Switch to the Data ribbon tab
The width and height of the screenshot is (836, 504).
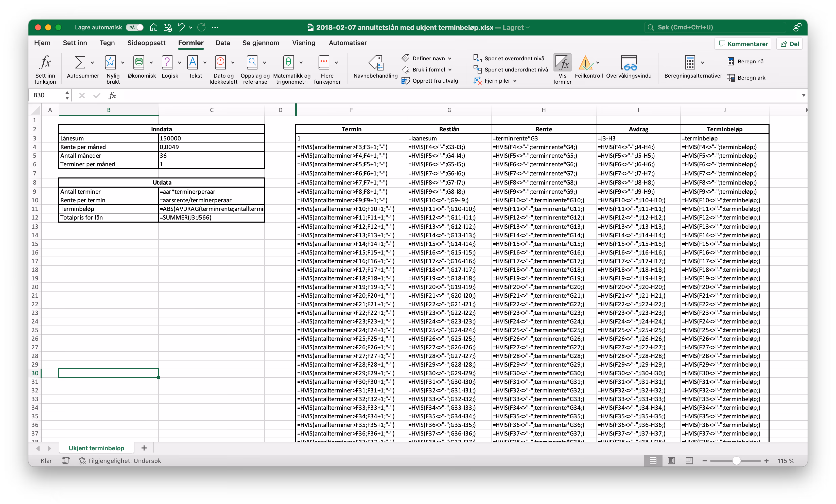(x=223, y=43)
